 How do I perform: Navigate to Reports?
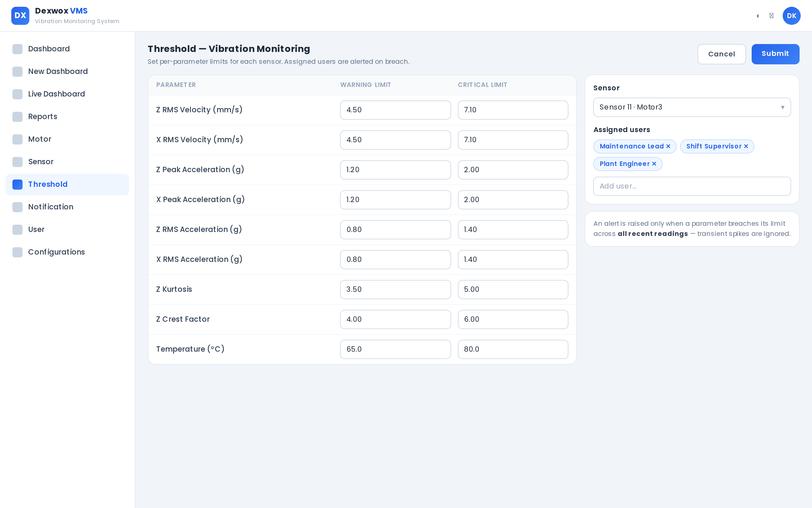tap(67, 117)
